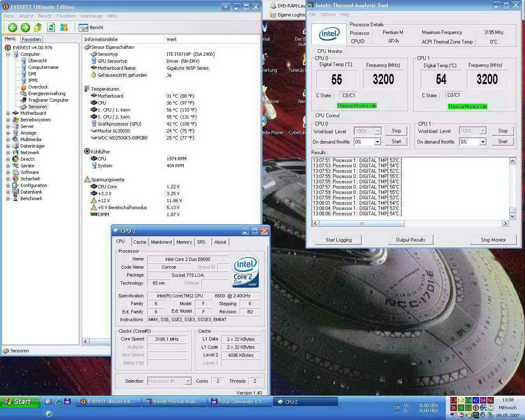Screen dimensions: 525x420
Task: Expand the Motherboard tree node
Action: coord(8,113)
